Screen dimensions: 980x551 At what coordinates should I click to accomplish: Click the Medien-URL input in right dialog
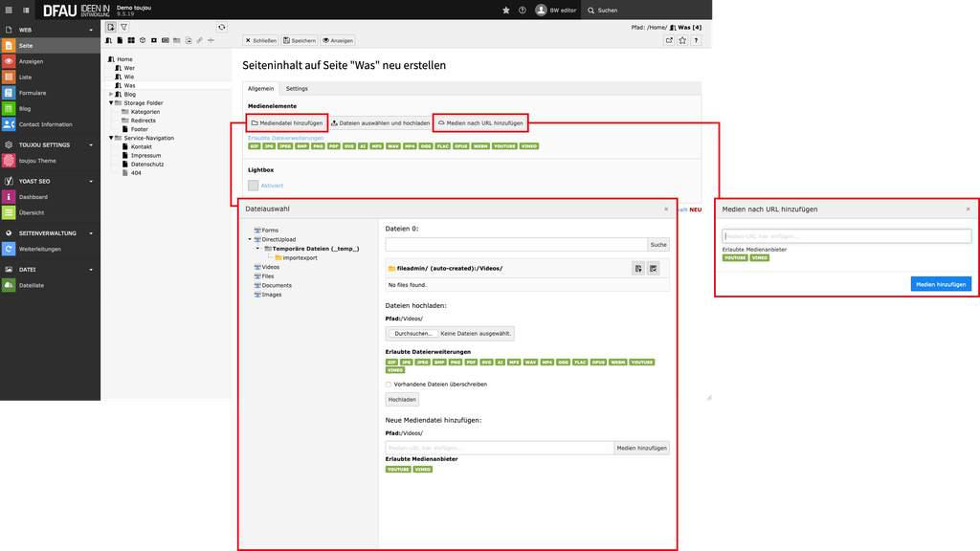[x=847, y=236]
